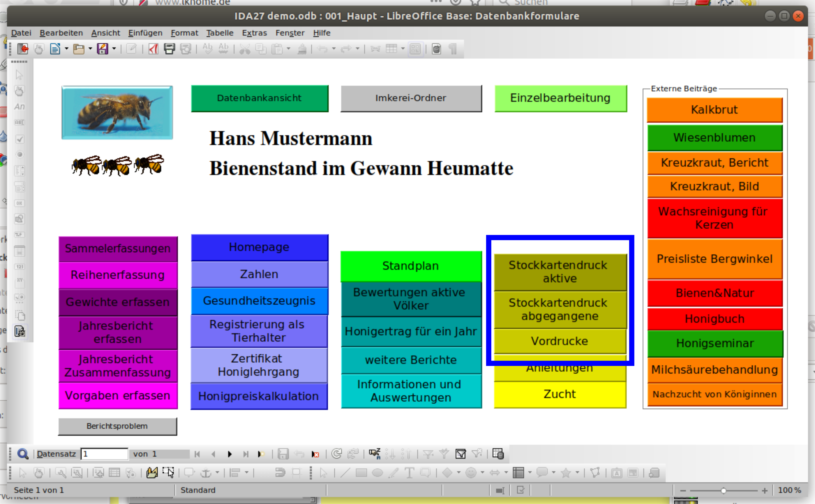Click the Form-Based Filters icon
815x504 pixels.
(461, 454)
